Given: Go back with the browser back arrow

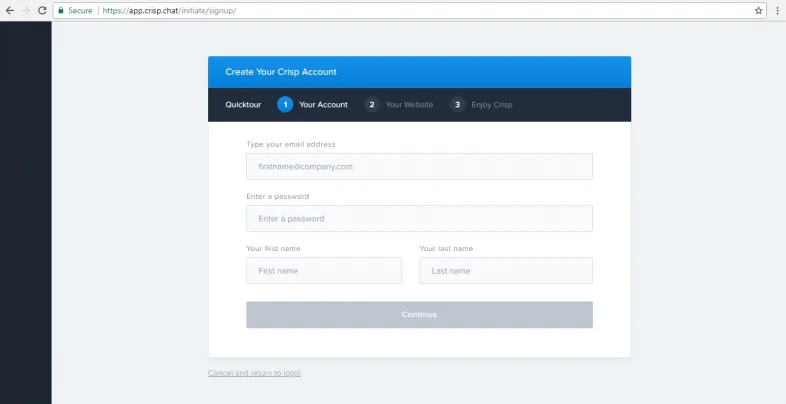Looking at the screenshot, I should (10, 11).
